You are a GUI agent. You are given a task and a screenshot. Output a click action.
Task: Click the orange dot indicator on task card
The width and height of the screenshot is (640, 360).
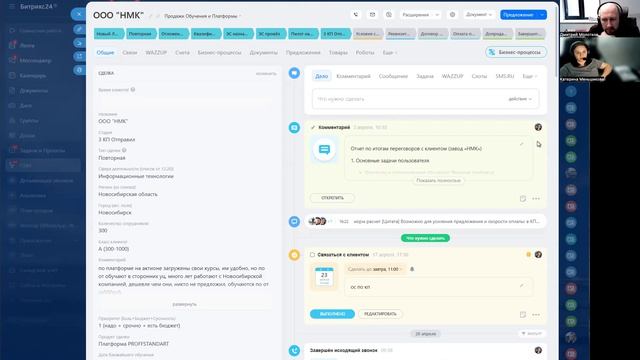(529, 254)
